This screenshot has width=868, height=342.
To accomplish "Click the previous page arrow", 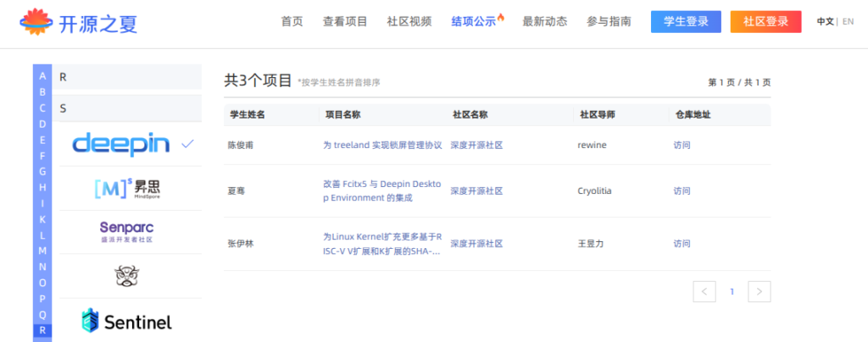I will tap(704, 292).
